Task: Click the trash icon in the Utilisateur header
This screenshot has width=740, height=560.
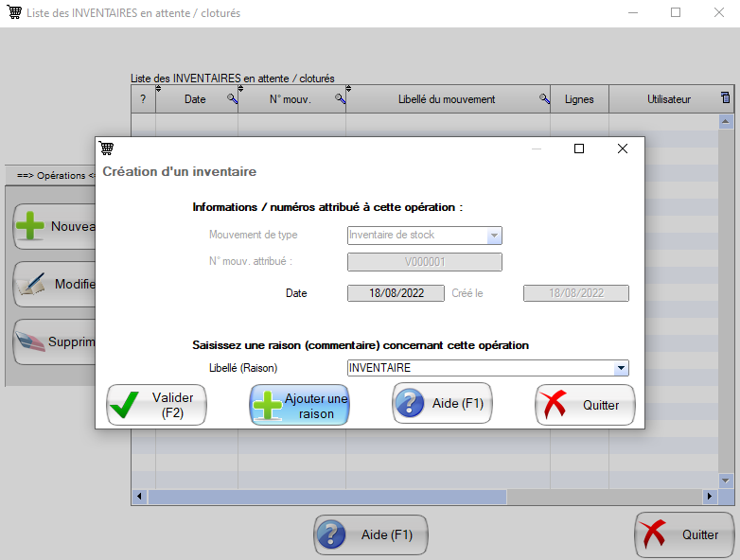Action: pos(725,97)
